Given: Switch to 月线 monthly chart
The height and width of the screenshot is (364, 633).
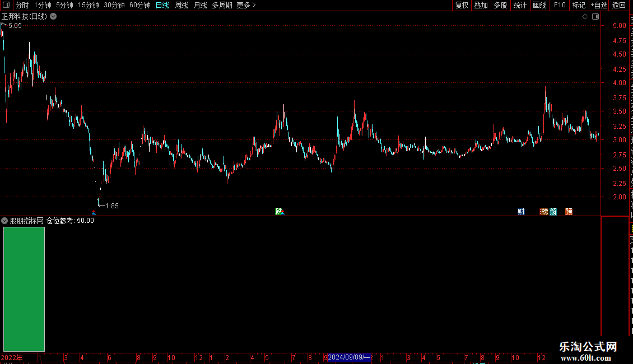Looking at the screenshot, I should pos(200,5).
